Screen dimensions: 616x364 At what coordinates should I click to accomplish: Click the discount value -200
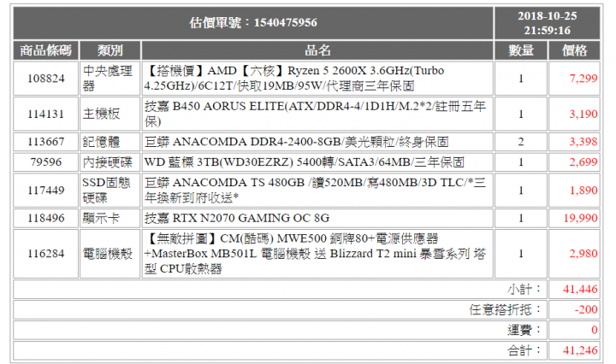click(x=586, y=310)
